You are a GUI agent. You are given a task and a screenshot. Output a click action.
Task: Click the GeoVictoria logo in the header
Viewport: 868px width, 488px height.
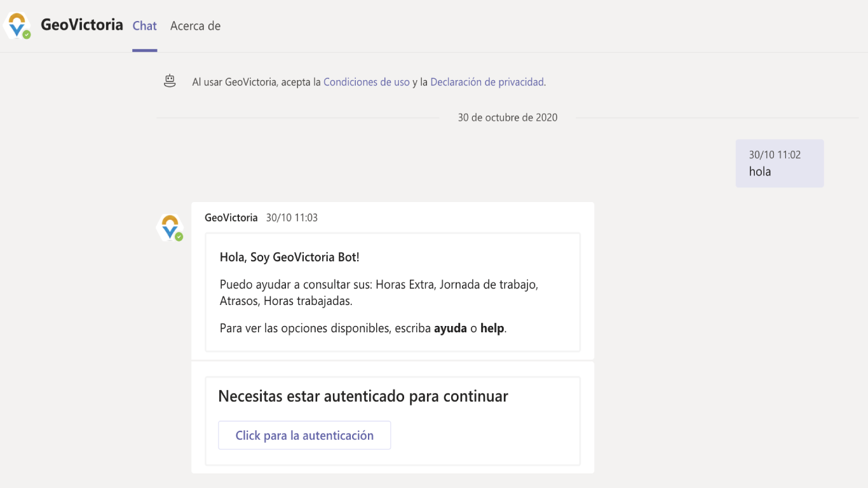pos(17,25)
